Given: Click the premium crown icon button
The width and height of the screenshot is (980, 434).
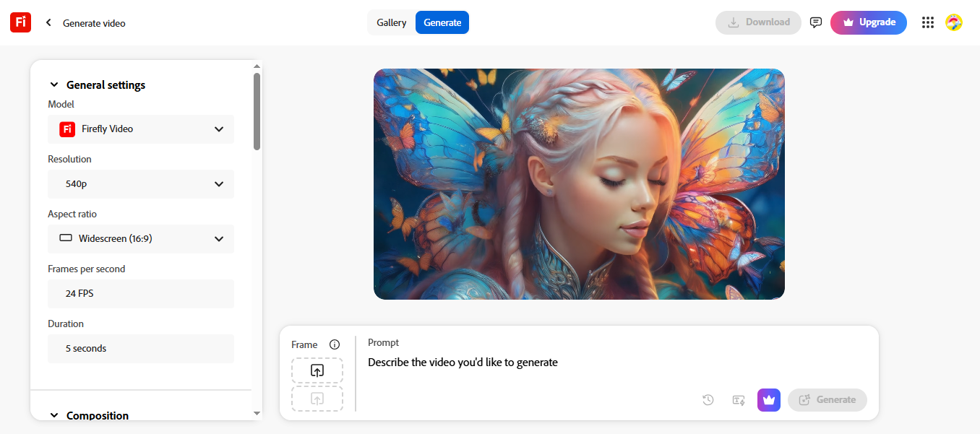Looking at the screenshot, I should pyautogui.click(x=769, y=400).
